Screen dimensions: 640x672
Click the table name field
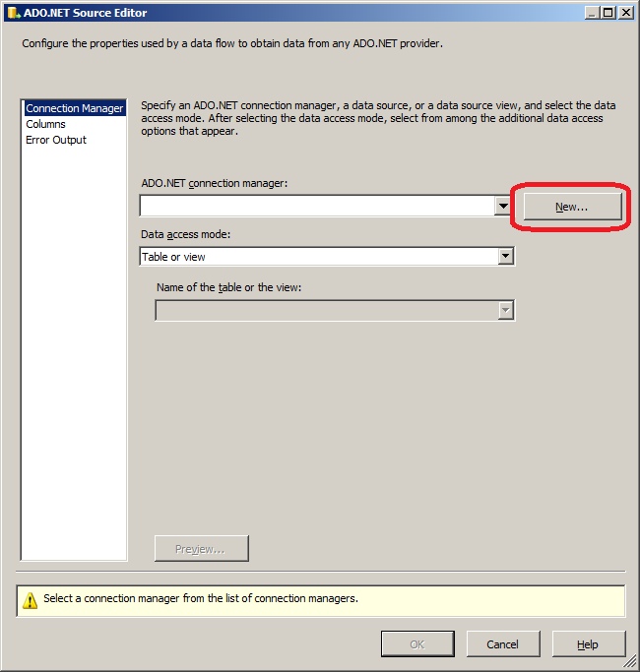pyautogui.click(x=325, y=311)
